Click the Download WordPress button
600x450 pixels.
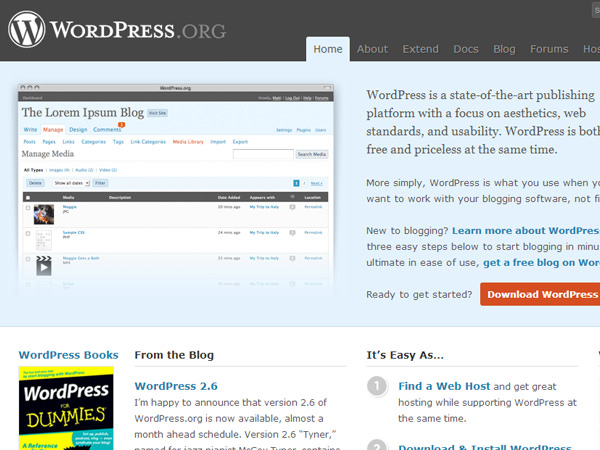pyautogui.click(x=540, y=294)
